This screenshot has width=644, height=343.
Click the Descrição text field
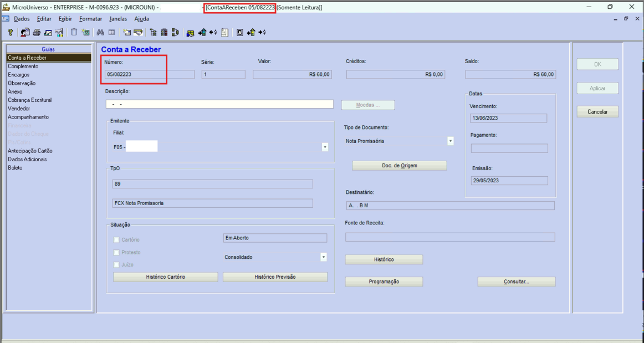pos(219,104)
